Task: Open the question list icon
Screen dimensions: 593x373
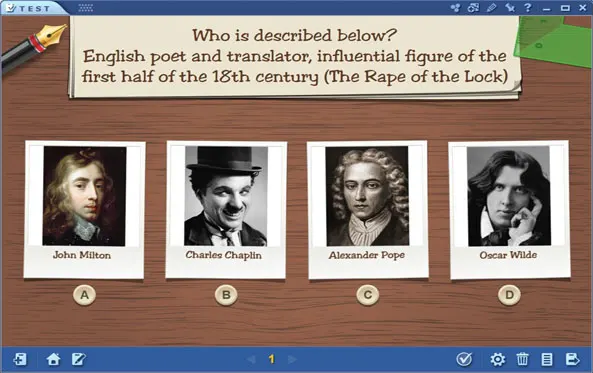Action: [547, 359]
